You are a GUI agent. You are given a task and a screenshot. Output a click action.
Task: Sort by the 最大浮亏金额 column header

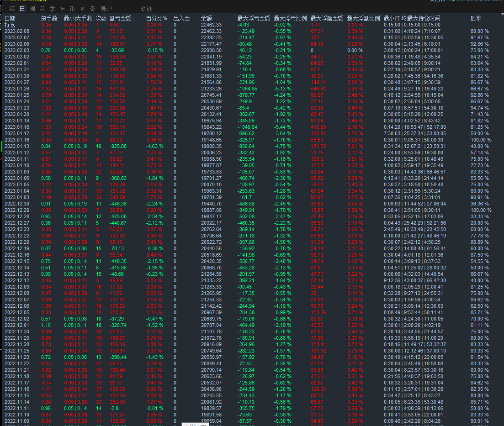point(254,18)
